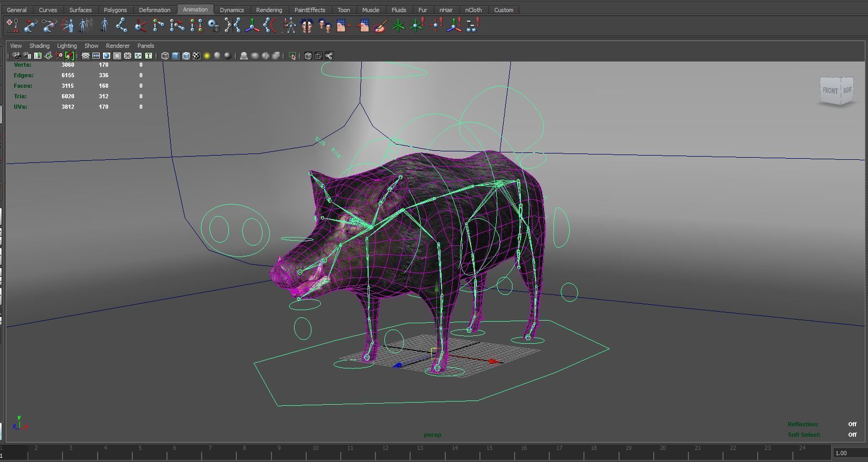Screen dimensions: 868x462
Task: Click the 1.00 range start field
Action: (850, 453)
